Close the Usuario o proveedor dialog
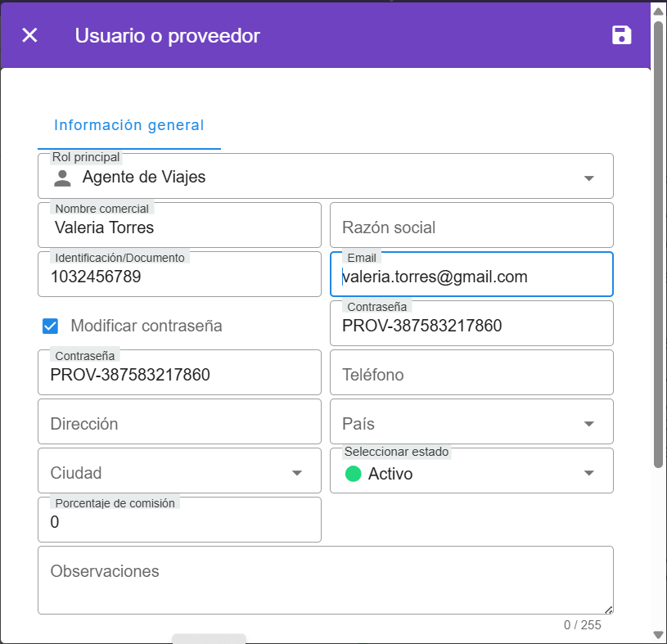This screenshot has height=644, width=667. [29, 35]
